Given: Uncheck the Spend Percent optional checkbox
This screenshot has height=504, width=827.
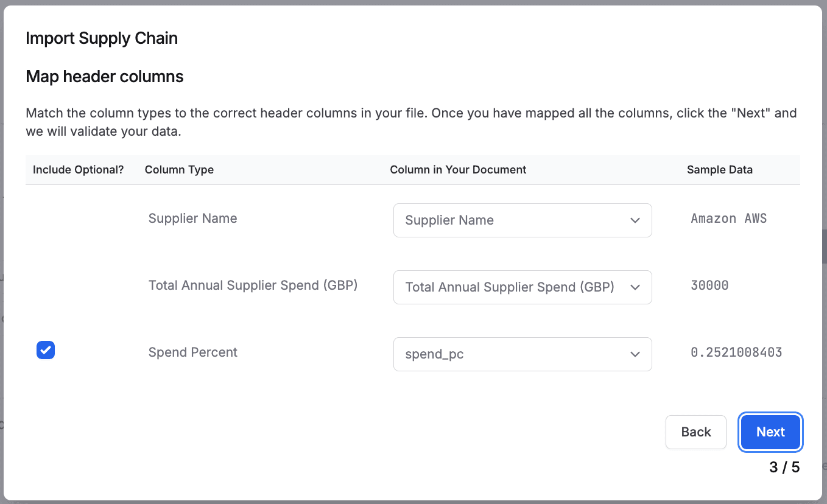Looking at the screenshot, I should point(46,351).
